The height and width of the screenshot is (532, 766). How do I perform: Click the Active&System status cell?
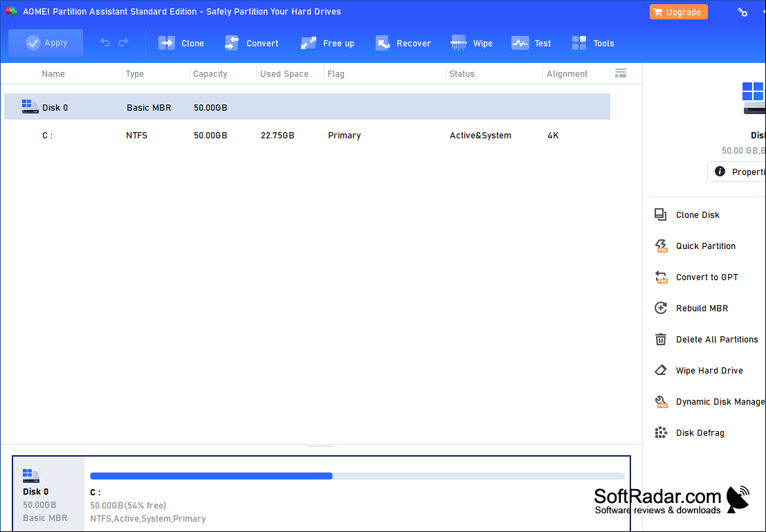480,136
